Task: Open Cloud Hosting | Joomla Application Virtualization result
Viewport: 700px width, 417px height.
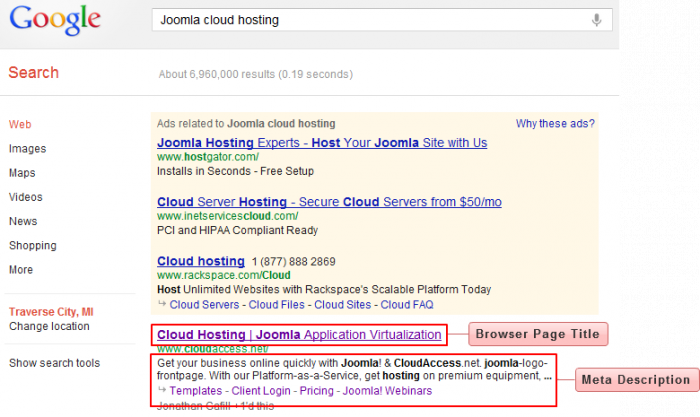Action: click(299, 334)
